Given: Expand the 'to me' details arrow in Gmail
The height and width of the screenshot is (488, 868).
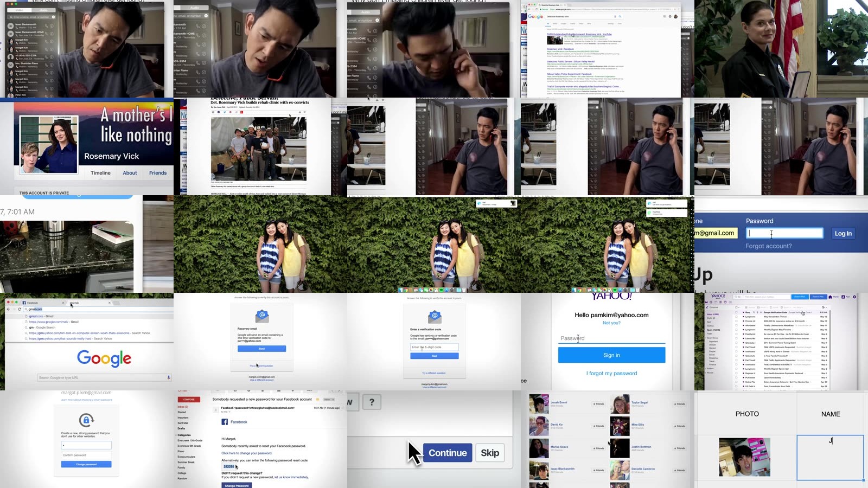Looking at the screenshot, I should click(x=229, y=412).
